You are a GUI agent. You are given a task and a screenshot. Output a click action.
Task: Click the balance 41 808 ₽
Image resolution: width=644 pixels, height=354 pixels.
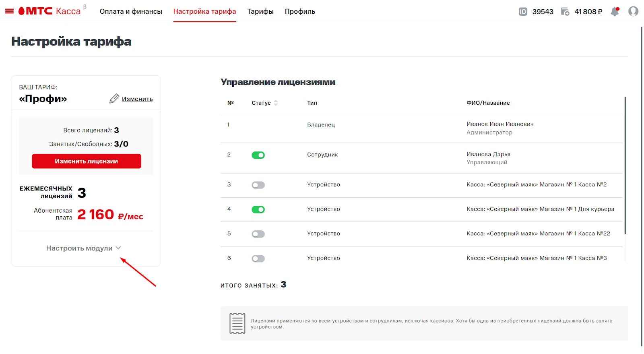tap(588, 12)
